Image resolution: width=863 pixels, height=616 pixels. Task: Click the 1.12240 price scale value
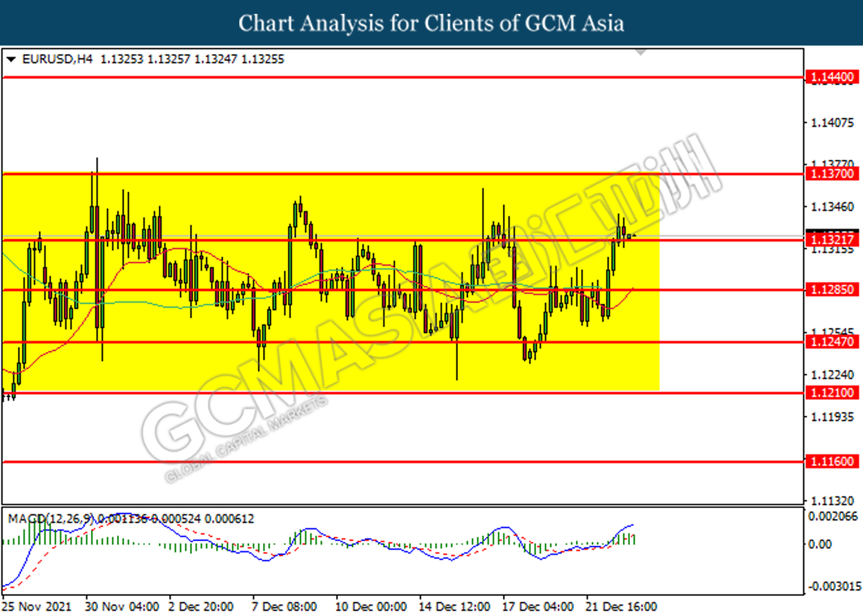[832, 375]
